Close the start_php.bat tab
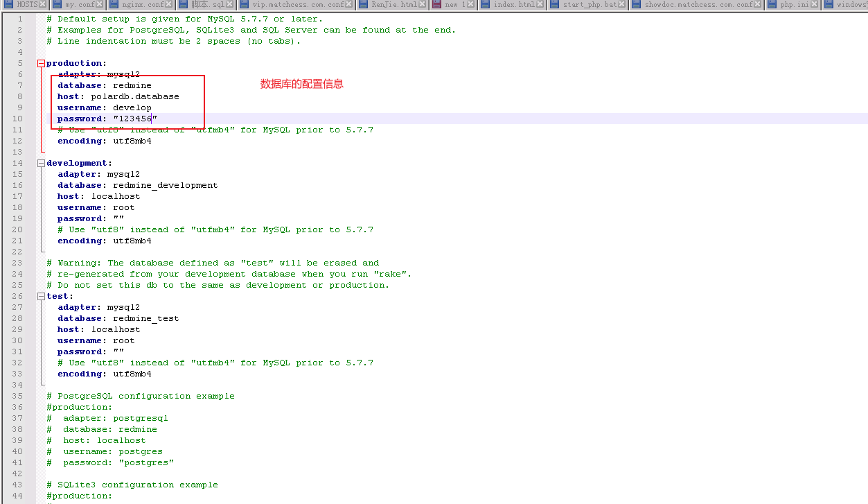 [621, 5]
